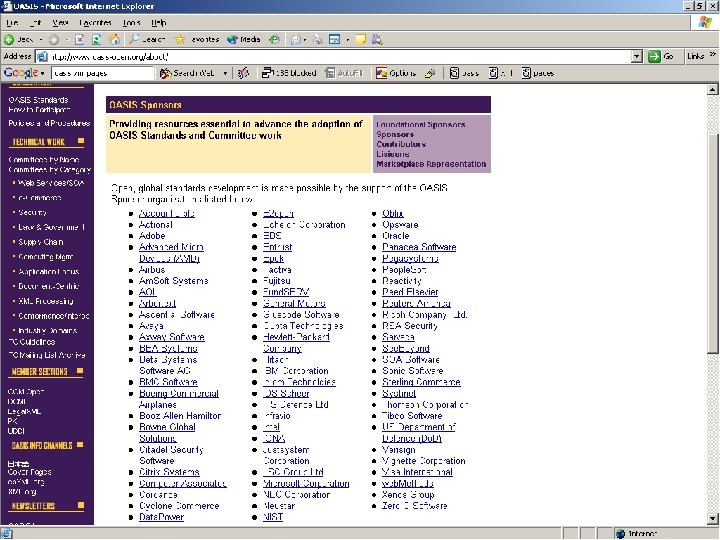Open the Favorites menu
The image size is (720, 540).
96,22
